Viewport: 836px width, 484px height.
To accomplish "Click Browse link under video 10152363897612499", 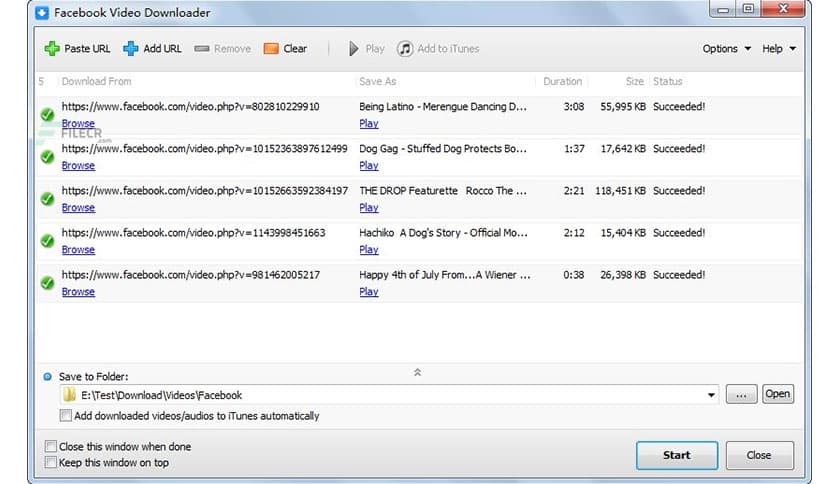I will (x=78, y=165).
